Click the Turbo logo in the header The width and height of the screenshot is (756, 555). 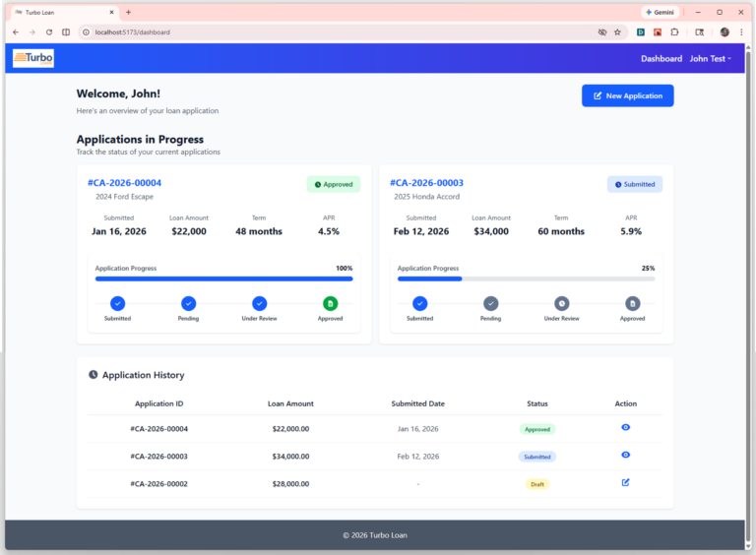pyautogui.click(x=33, y=59)
